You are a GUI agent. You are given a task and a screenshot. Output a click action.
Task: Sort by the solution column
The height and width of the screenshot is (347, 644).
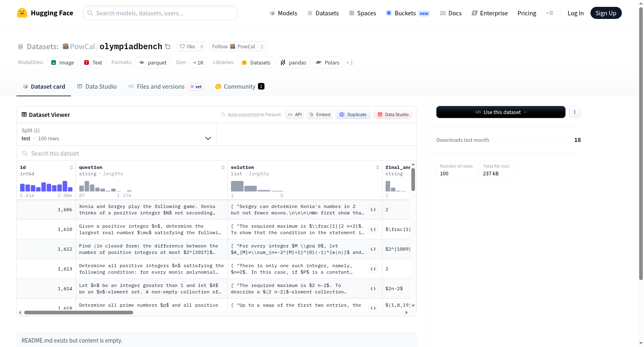point(378,167)
